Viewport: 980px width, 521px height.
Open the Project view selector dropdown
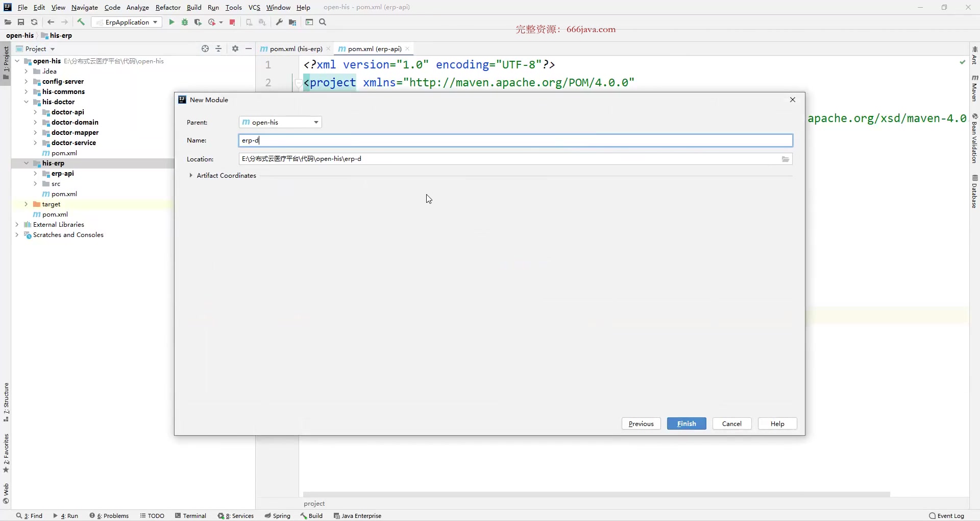[36, 49]
